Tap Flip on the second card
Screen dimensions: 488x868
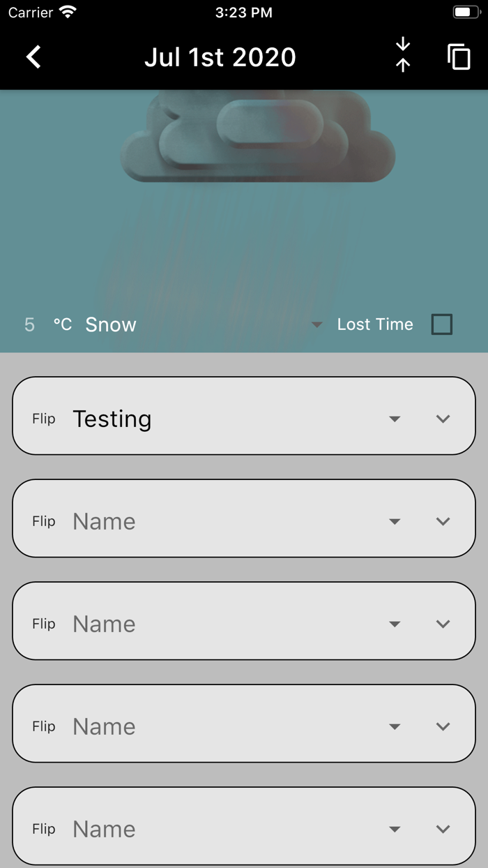coord(43,522)
